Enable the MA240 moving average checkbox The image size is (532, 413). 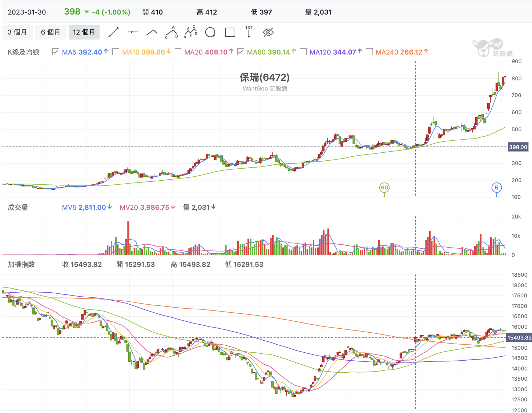click(369, 52)
